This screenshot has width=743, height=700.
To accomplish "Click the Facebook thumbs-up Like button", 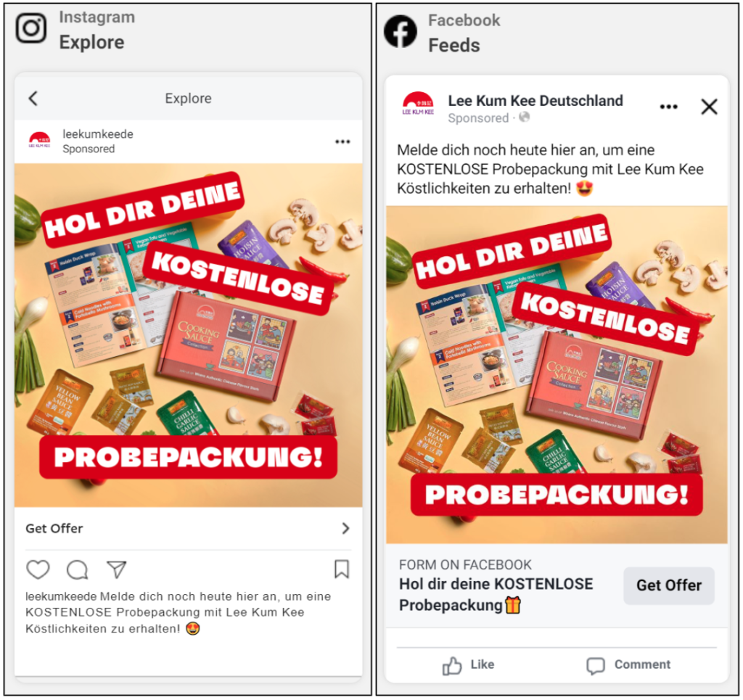I will pyautogui.click(x=468, y=665).
